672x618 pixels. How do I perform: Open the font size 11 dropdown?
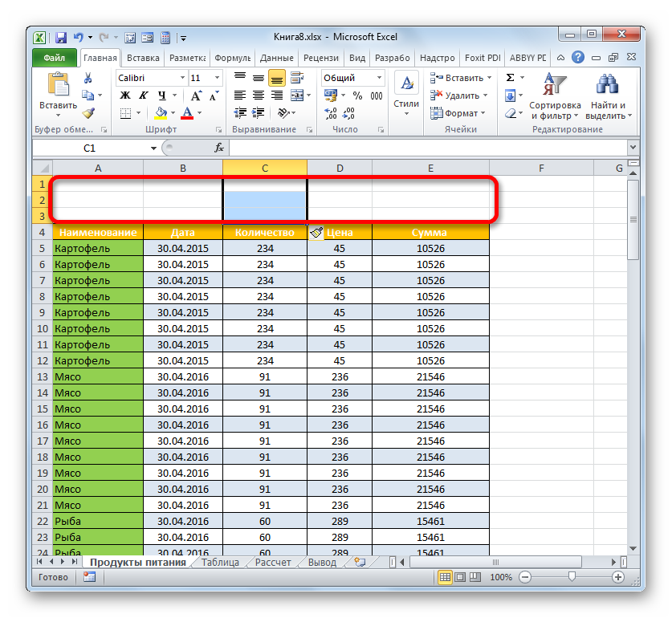pos(217,78)
